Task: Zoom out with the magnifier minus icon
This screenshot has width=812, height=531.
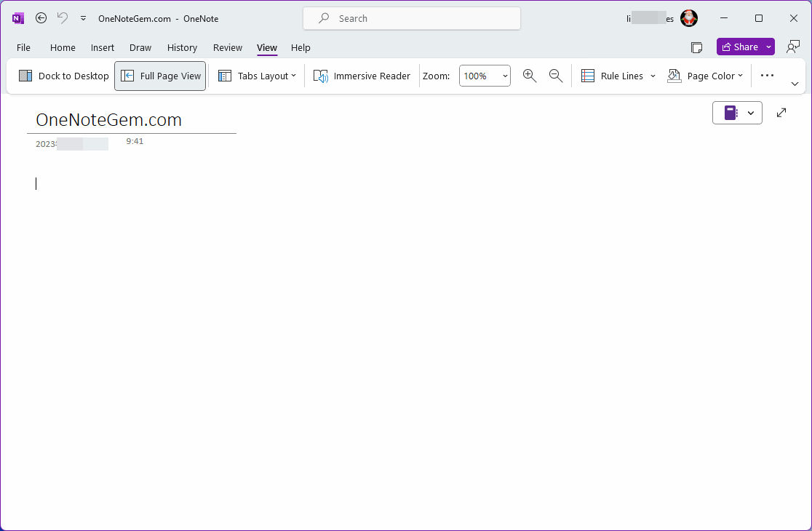Action: click(x=556, y=76)
